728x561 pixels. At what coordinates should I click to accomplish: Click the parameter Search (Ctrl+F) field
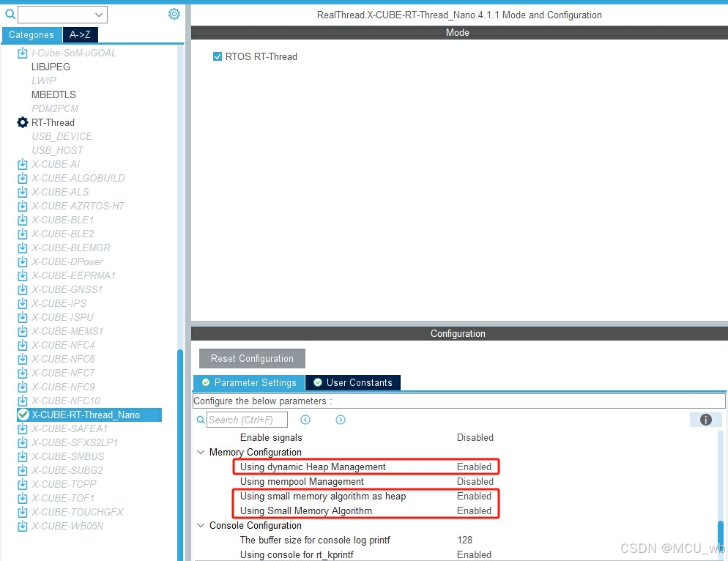(x=247, y=420)
